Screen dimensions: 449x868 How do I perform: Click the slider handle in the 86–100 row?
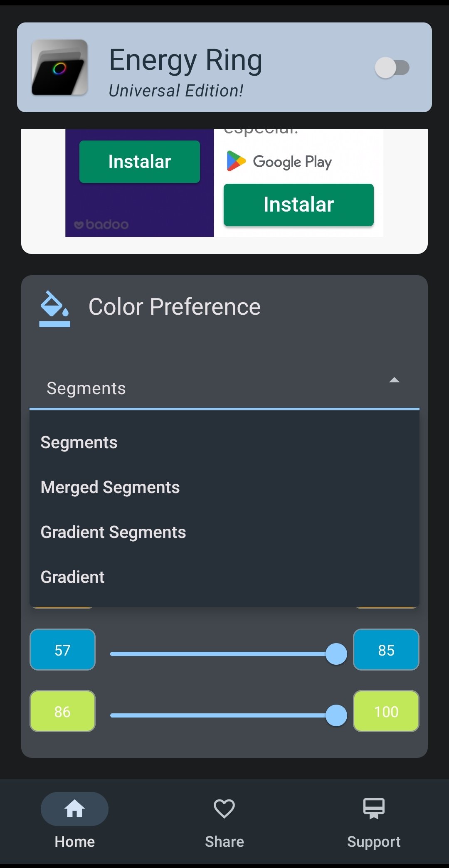click(x=336, y=715)
